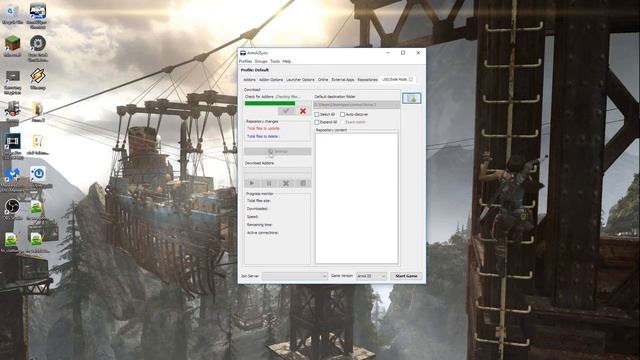Click the green check for addons button

pos(286,111)
